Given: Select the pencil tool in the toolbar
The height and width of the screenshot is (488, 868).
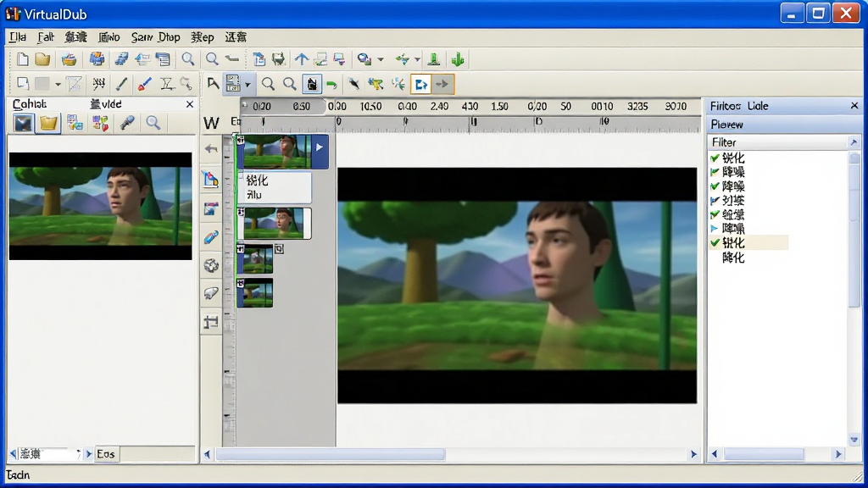Looking at the screenshot, I should pos(121,84).
